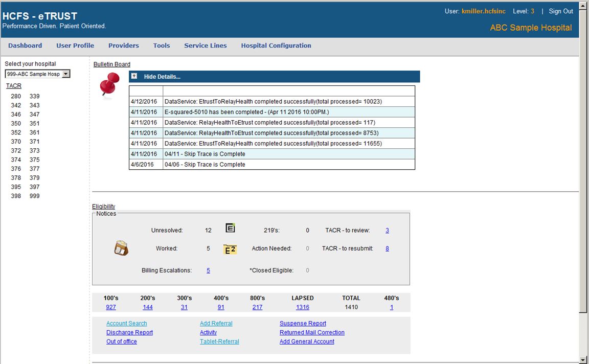Open the Suspense Report link

303,323
